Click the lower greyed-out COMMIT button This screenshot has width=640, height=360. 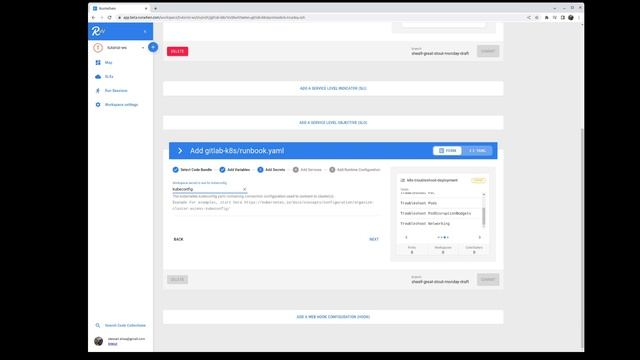point(488,280)
